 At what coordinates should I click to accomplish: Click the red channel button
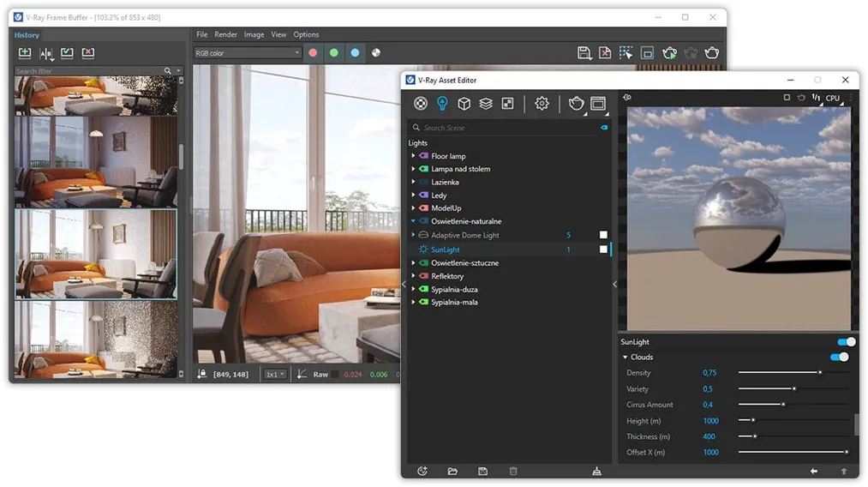[x=313, y=53]
